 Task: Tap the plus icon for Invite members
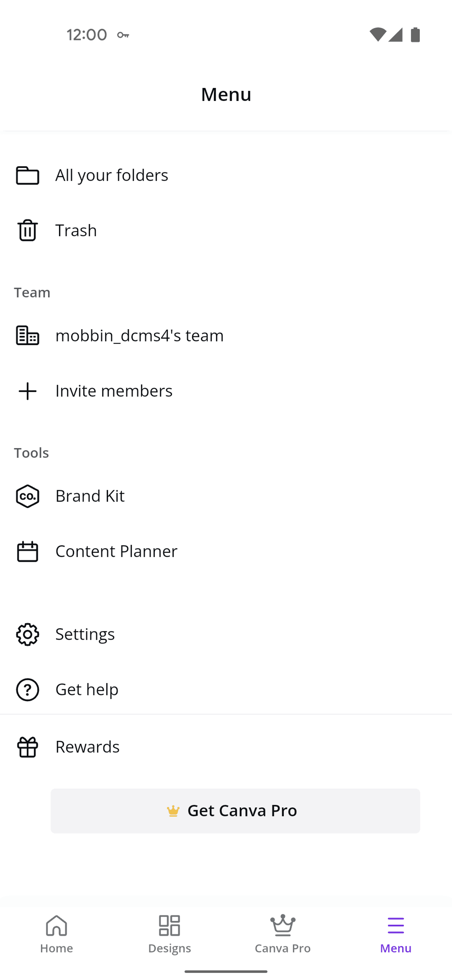click(x=27, y=391)
